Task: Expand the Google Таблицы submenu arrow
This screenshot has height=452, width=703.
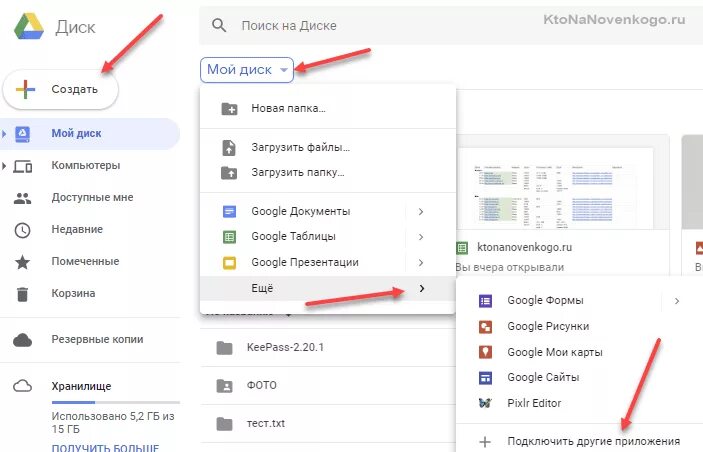Action: coord(421,237)
